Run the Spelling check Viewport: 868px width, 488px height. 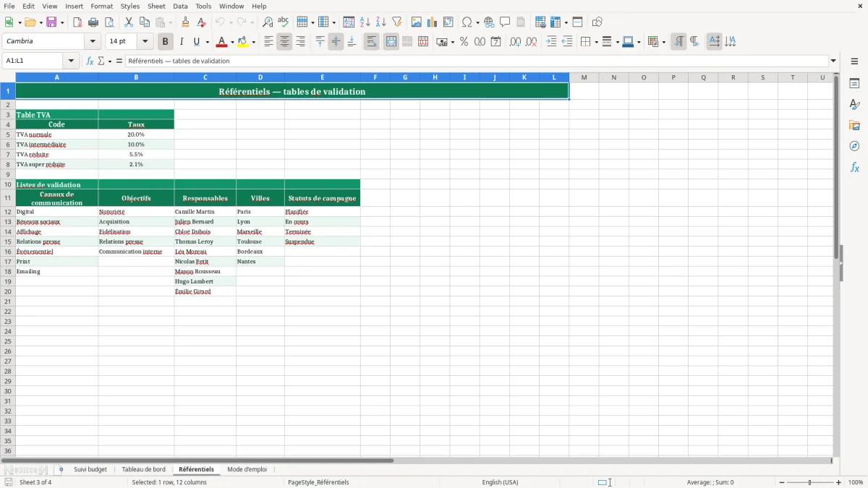click(x=283, y=22)
